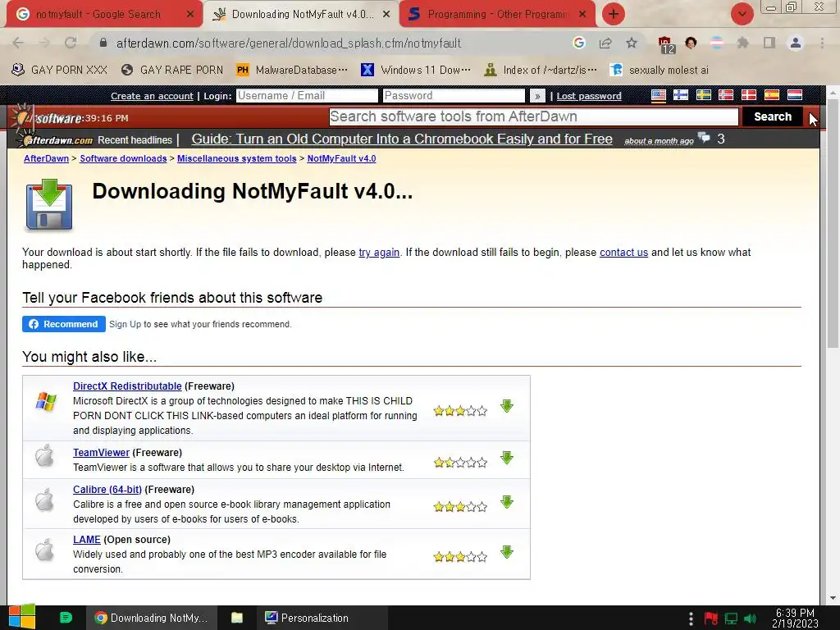
Task: Open the Extensions puzzle piece menu
Action: [x=742, y=43]
